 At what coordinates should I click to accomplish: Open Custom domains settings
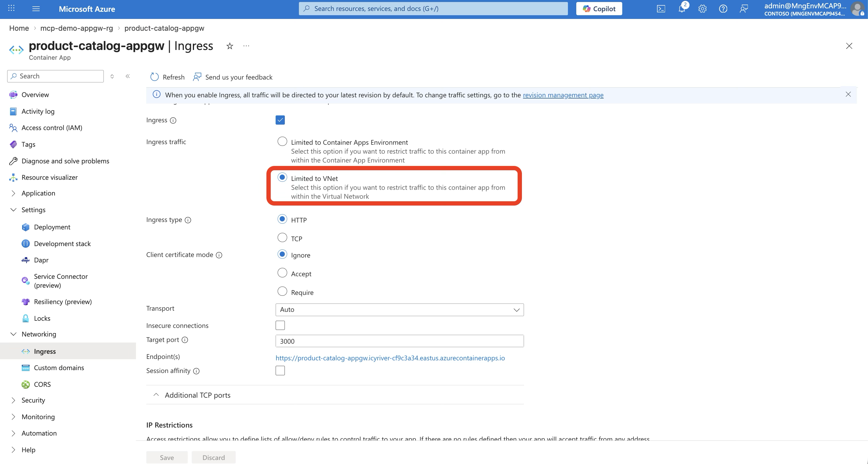click(59, 367)
